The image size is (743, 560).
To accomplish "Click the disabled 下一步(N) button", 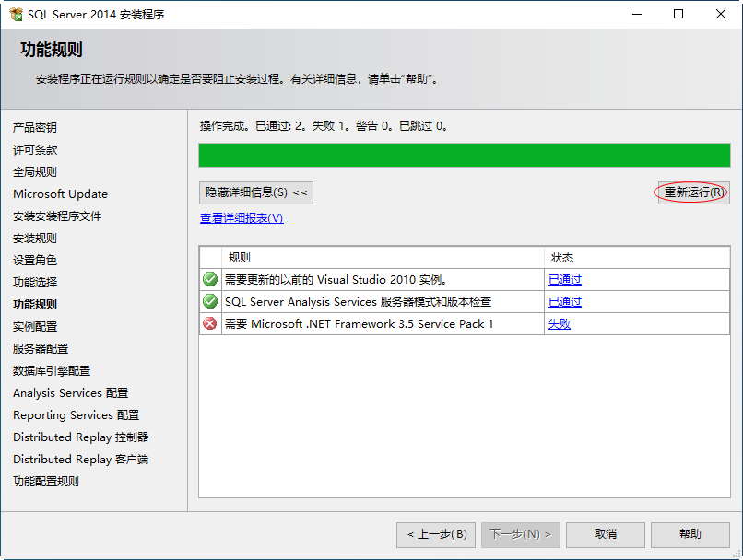I will click(x=521, y=534).
